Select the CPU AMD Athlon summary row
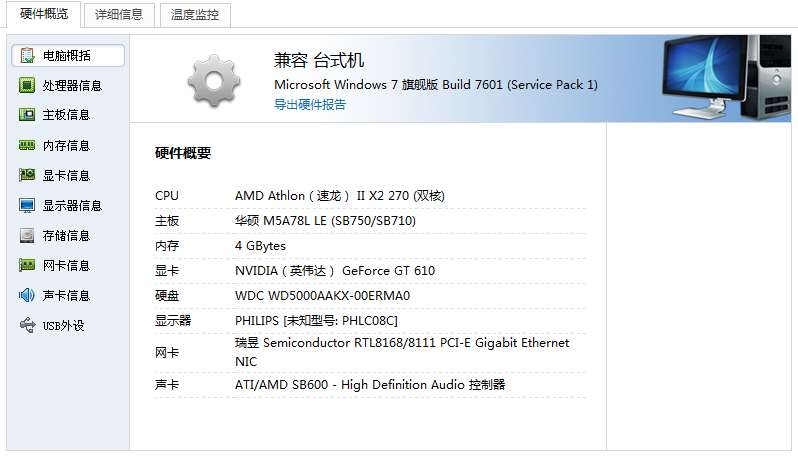798x457 pixels. [370, 196]
